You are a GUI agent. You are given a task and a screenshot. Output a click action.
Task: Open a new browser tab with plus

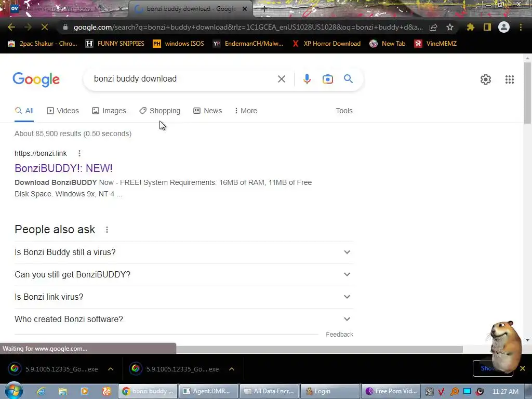point(264,9)
